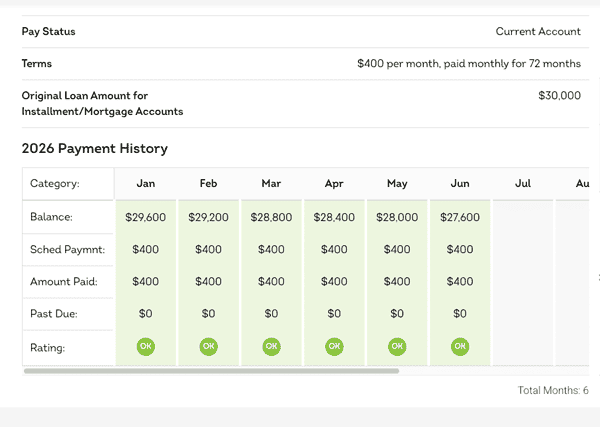Click the Pay Status label
Screen dimensions: 600x427
(x=49, y=31)
